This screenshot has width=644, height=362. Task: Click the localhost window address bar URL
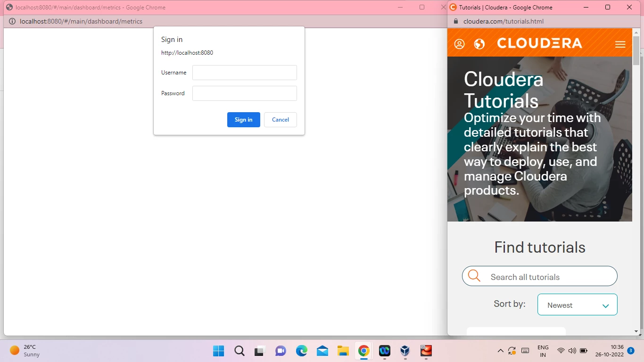pyautogui.click(x=81, y=21)
